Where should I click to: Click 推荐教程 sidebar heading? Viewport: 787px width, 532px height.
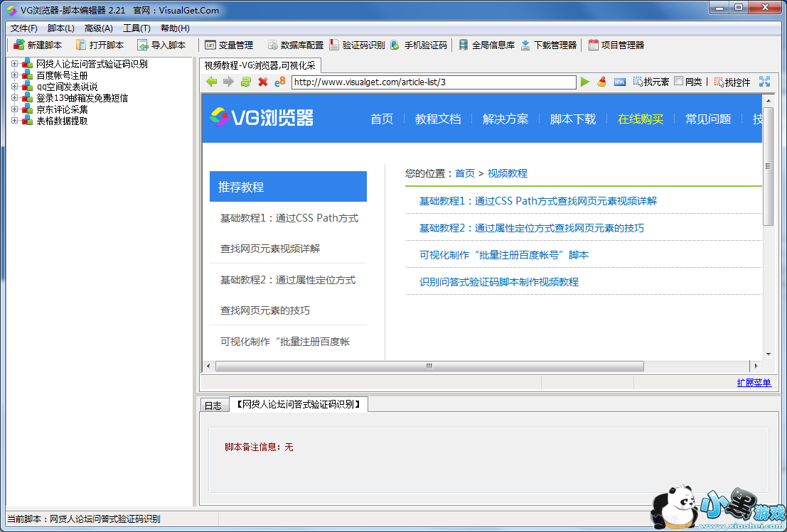[288, 187]
